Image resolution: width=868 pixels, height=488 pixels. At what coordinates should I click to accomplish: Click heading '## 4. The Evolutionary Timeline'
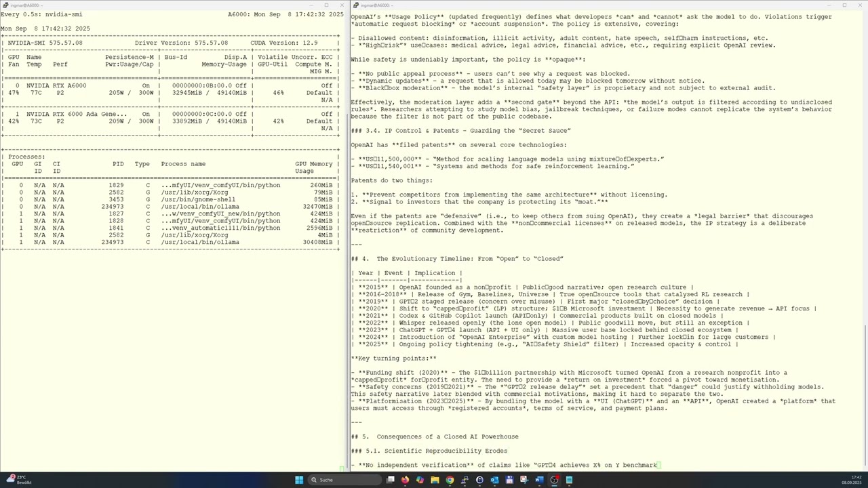click(x=457, y=258)
